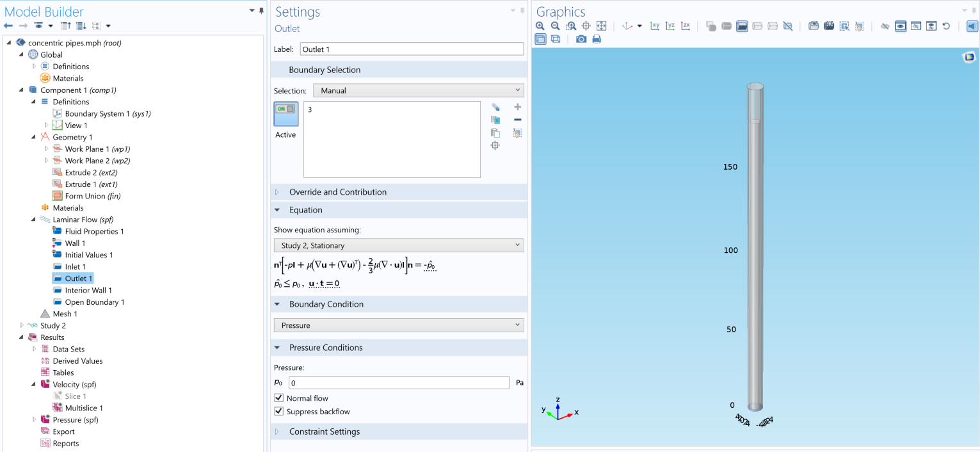Expand the Constraint Settings section
The image size is (980, 452).
[x=325, y=432]
